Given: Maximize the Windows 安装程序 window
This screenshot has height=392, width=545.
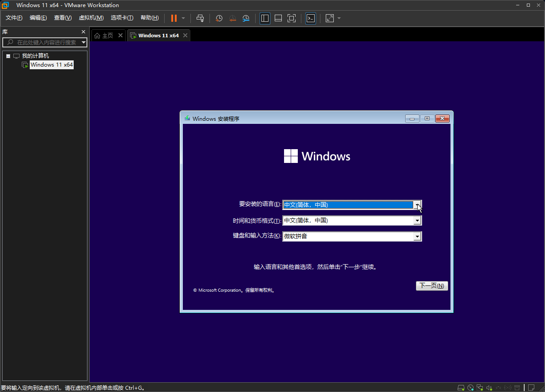Looking at the screenshot, I should click(427, 119).
